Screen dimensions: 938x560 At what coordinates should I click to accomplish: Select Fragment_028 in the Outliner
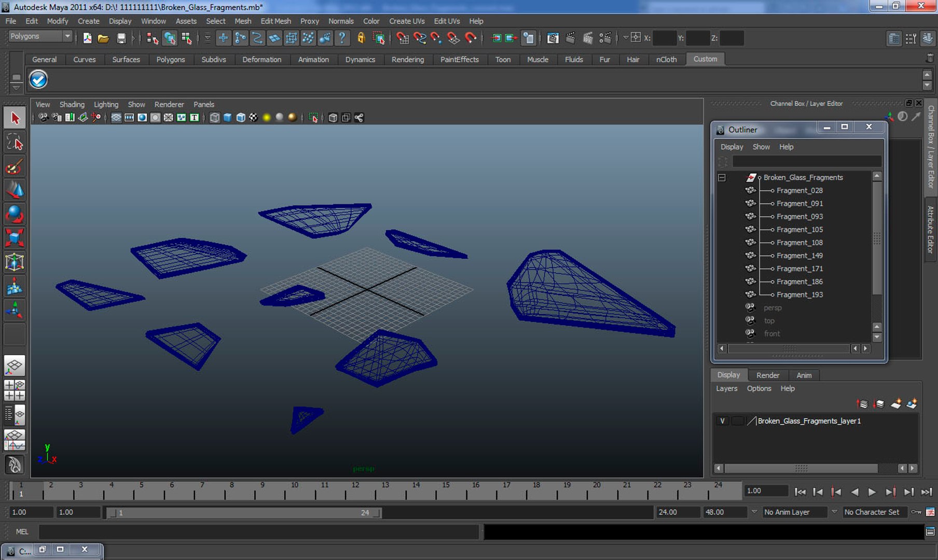tap(799, 190)
